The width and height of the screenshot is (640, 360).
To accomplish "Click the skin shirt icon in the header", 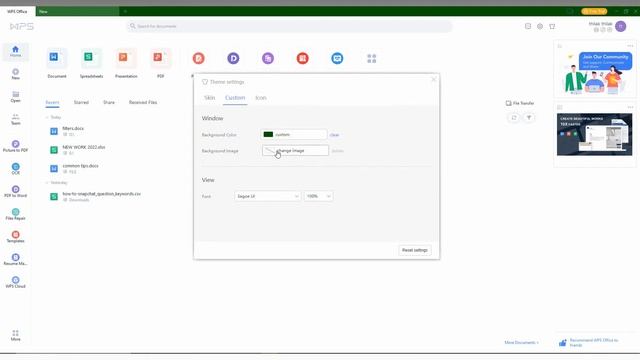I will (552, 26).
